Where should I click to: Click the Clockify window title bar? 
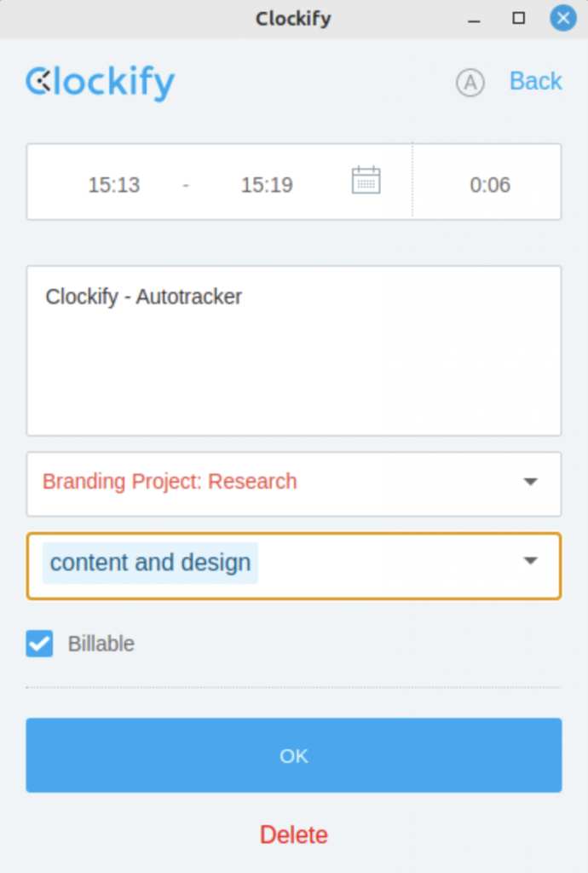(293, 19)
